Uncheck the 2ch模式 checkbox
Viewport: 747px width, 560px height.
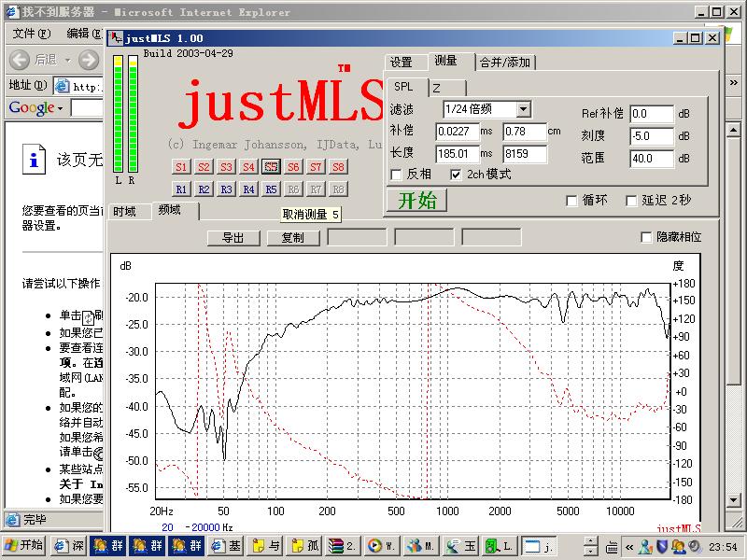click(456, 175)
